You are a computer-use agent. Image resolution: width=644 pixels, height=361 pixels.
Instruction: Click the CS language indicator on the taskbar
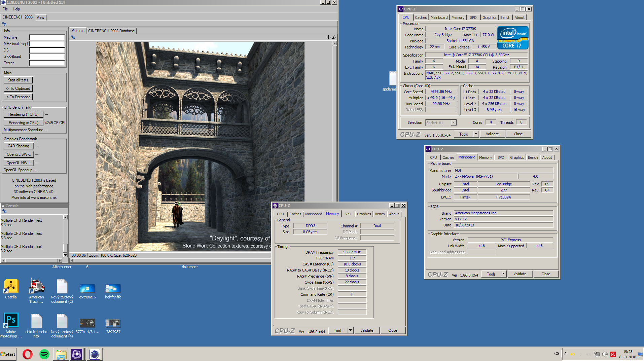point(557,354)
